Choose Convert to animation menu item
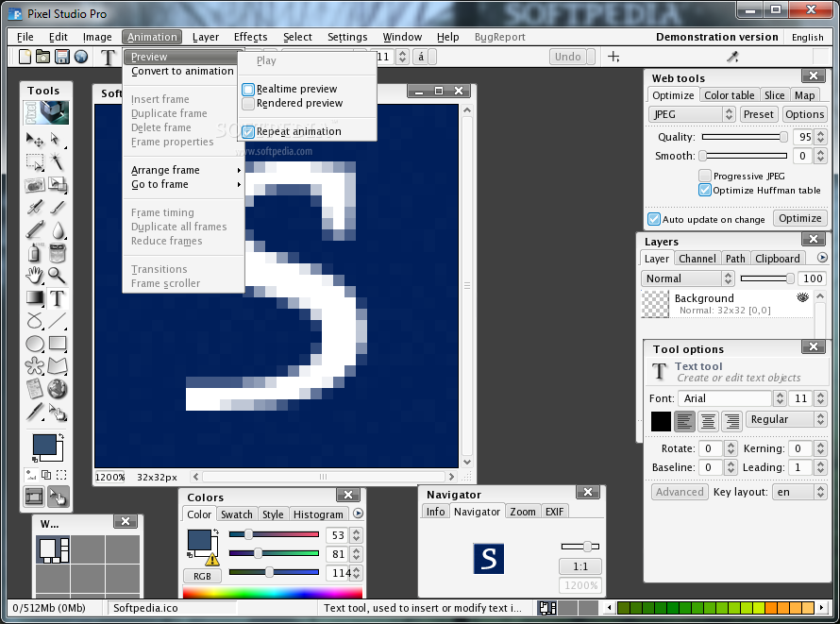This screenshot has height=624, width=840. pos(182,71)
